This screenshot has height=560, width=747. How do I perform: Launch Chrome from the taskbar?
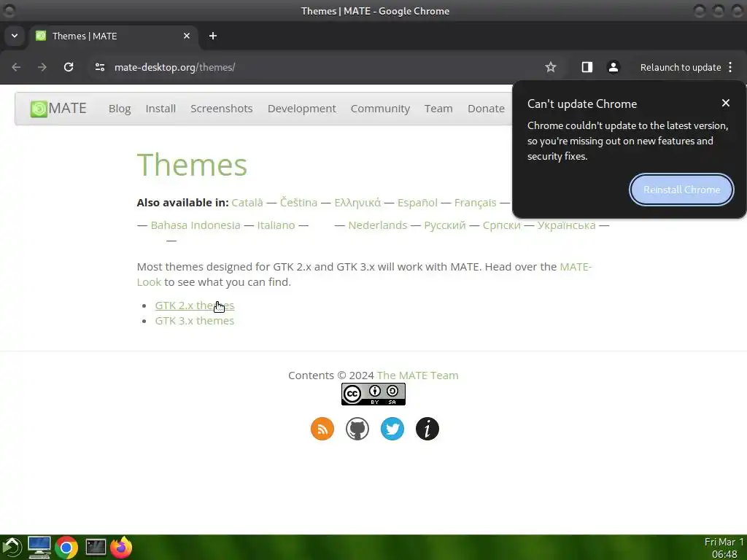tap(66, 548)
